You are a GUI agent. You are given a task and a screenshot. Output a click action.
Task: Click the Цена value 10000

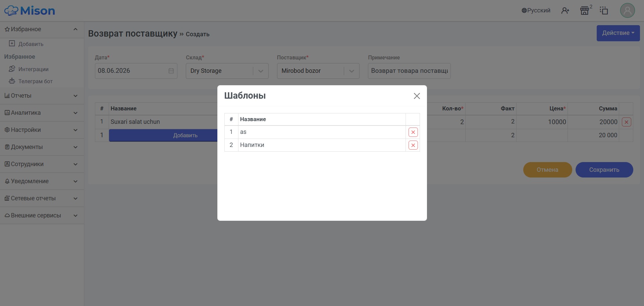coord(557,122)
